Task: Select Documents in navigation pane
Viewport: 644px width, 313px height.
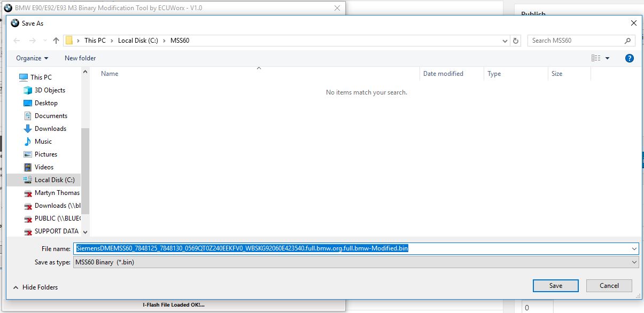Action: point(51,116)
